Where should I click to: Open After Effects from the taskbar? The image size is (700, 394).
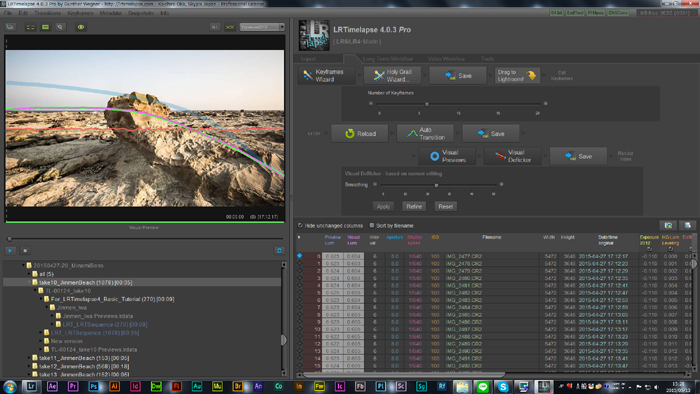point(52,386)
